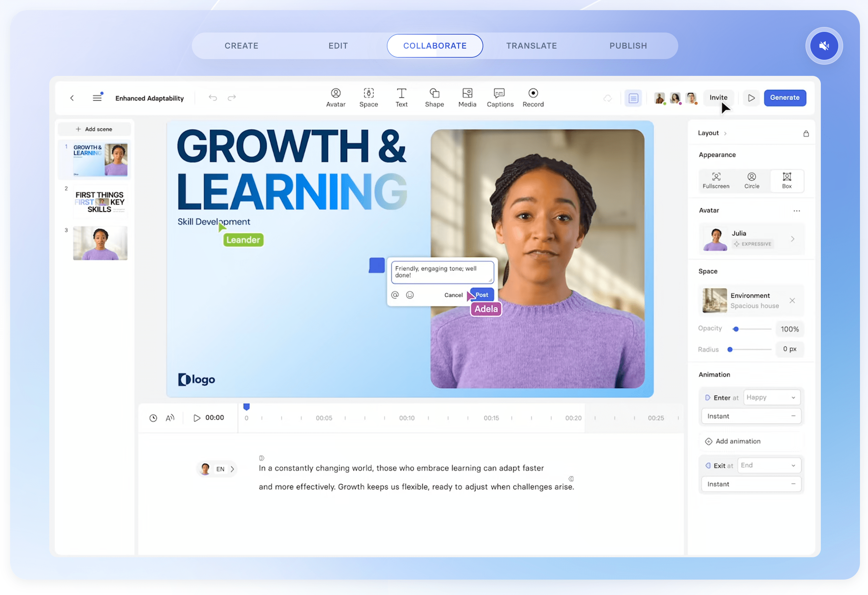Expand the Julia avatar chevron
Viewport: 868px width, 595px height.
click(x=792, y=239)
